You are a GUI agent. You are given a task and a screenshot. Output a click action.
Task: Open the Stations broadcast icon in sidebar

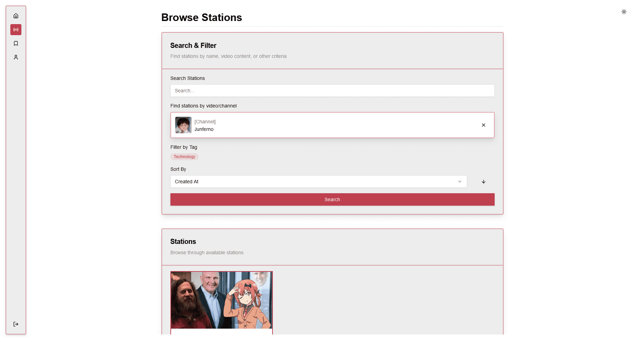(16, 30)
